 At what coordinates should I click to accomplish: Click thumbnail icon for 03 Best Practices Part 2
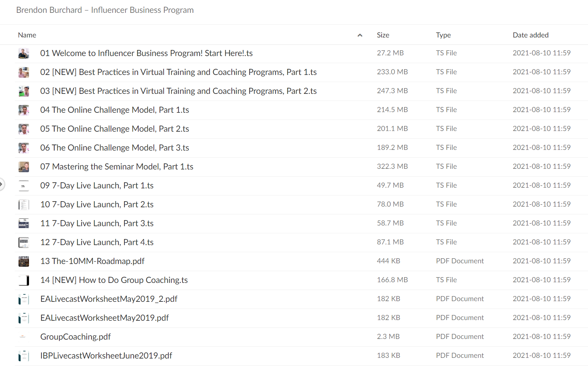pyautogui.click(x=24, y=91)
